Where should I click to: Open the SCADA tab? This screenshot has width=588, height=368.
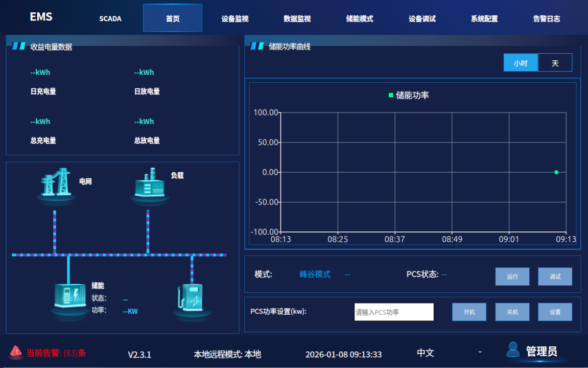click(x=110, y=19)
